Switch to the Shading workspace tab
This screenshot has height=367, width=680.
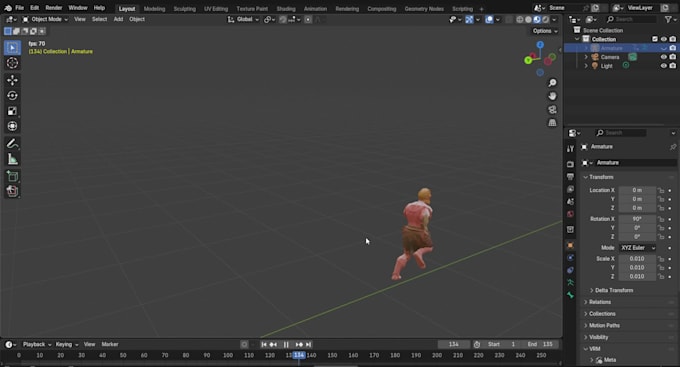286,9
